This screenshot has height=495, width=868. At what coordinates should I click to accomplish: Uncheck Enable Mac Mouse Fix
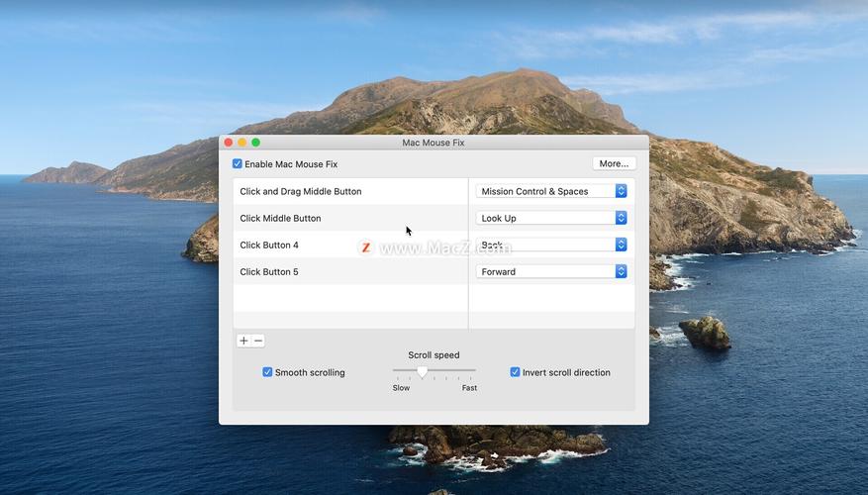[x=238, y=164]
